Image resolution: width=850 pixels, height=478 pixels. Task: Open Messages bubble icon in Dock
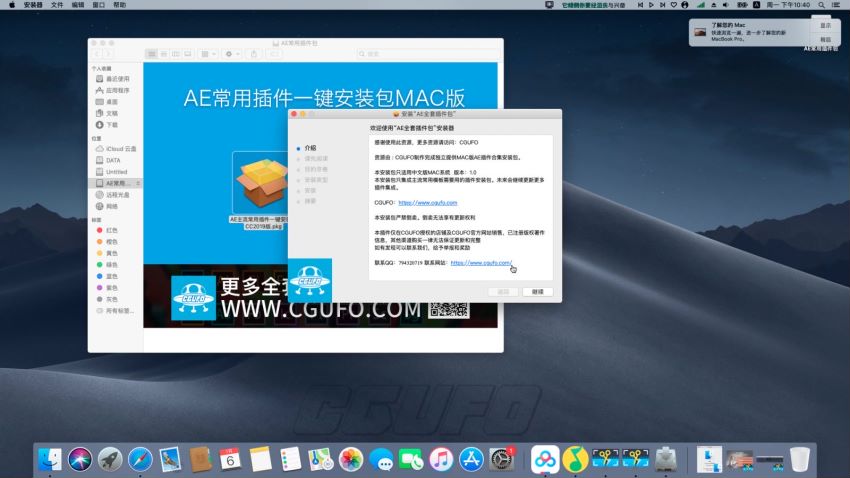(x=381, y=459)
